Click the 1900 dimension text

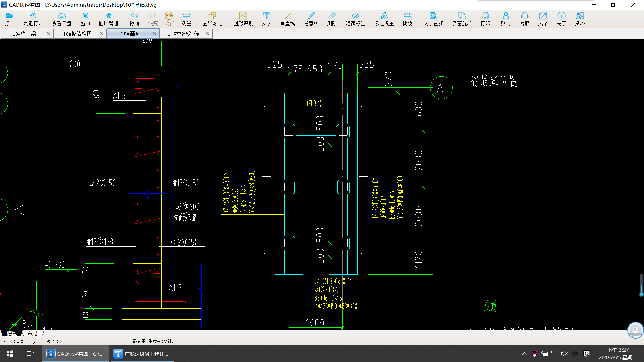point(315,323)
